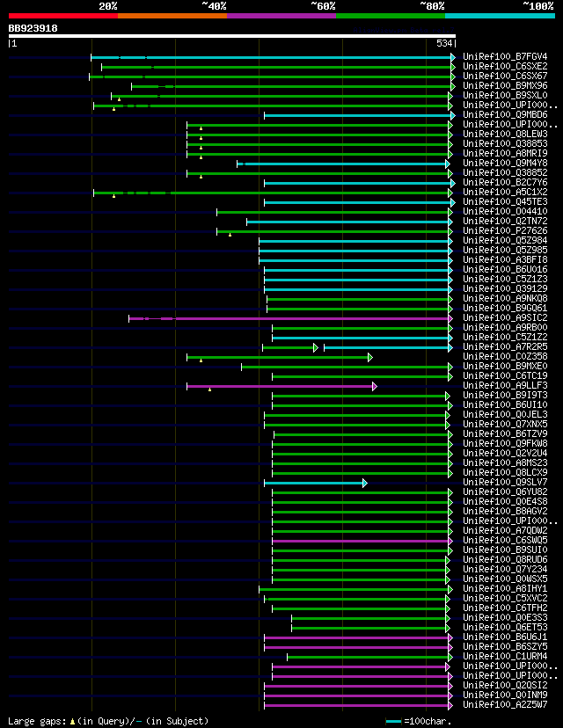The image size is (563, 728).
Task: Open hit UniRef100_Q5Z984
Action: tap(505, 241)
